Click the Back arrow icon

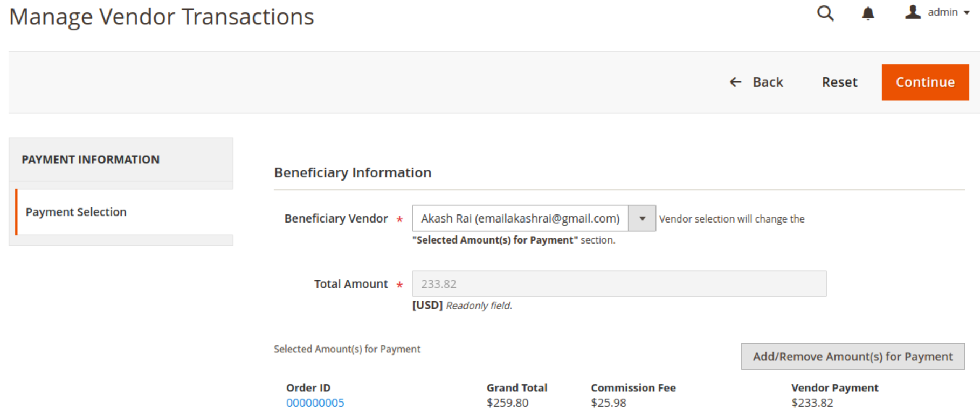pyautogui.click(x=736, y=82)
